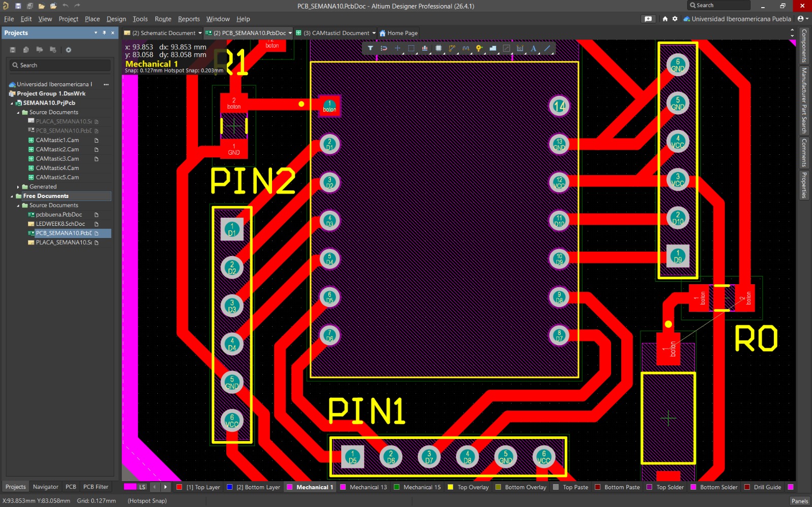Toggle the LS layer set button
This screenshot has height=507, width=812.
pos(142,487)
